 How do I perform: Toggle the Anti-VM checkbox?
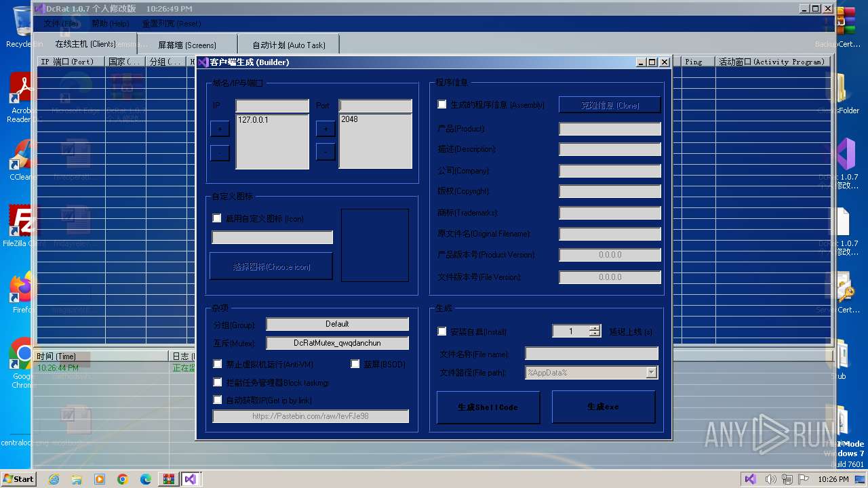(x=218, y=364)
